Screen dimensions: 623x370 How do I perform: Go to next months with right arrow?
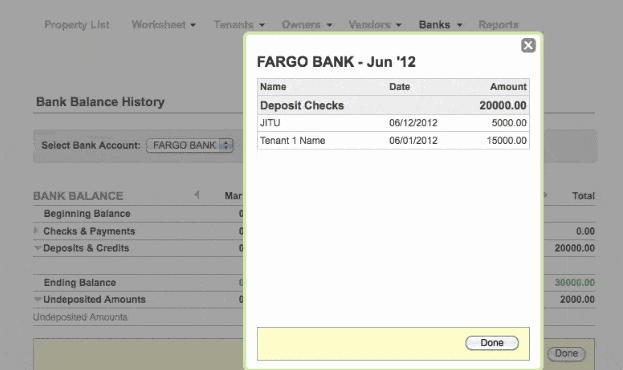(x=546, y=195)
